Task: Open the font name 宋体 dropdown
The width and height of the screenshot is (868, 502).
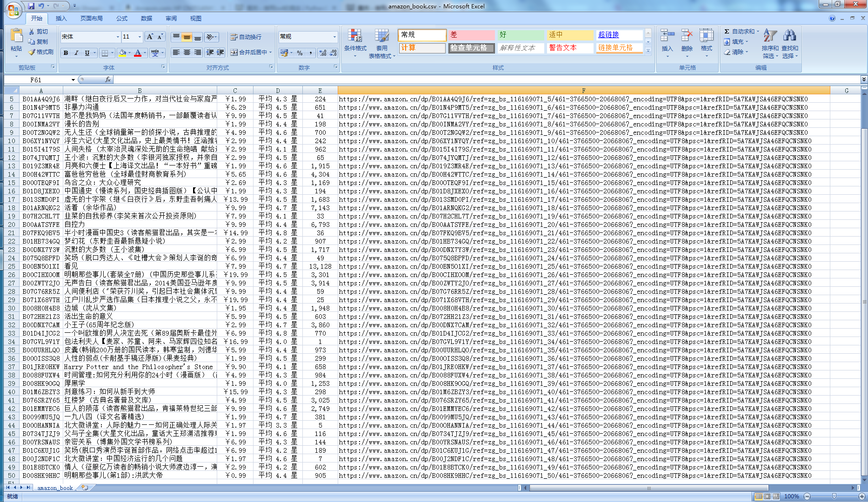Action: (118, 37)
